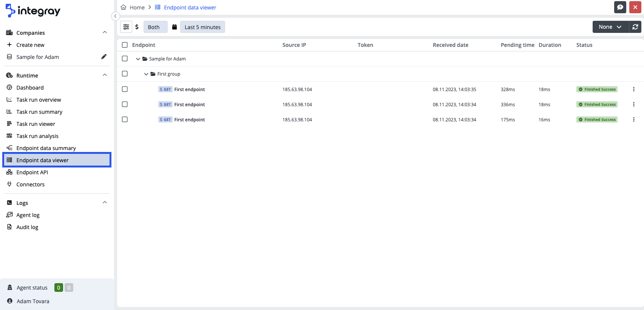This screenshot has width=644, height=310.
Task: Open the Adam Tovara user profile
Action: pos(33,301)
